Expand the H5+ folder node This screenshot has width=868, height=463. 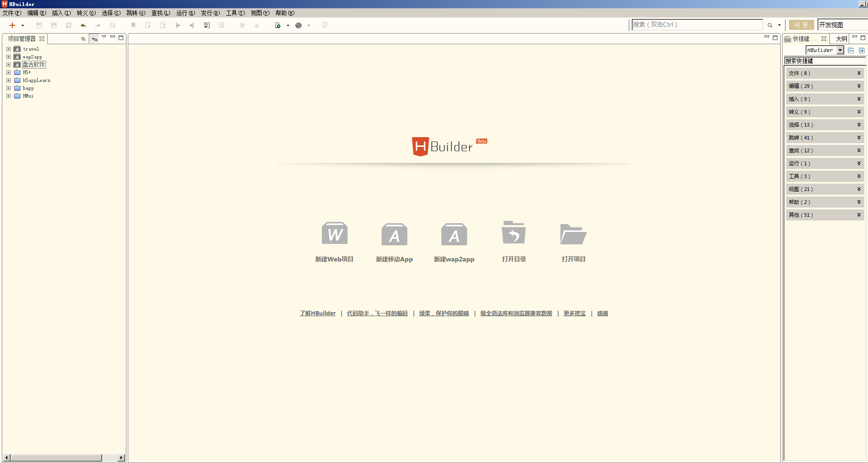pyautogui.click(x=8, y=72)
